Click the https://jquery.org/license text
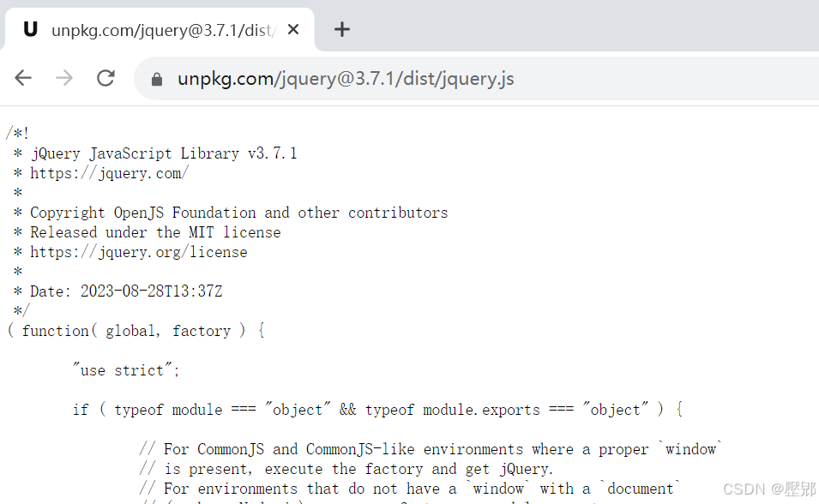Viewport: 819px width, 504px height. pyautogui.click(x=138, y=252)
